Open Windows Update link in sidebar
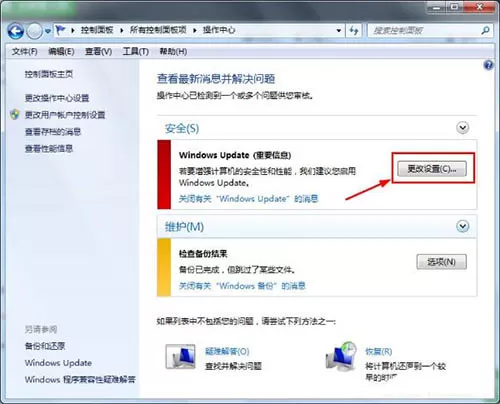 58,363
